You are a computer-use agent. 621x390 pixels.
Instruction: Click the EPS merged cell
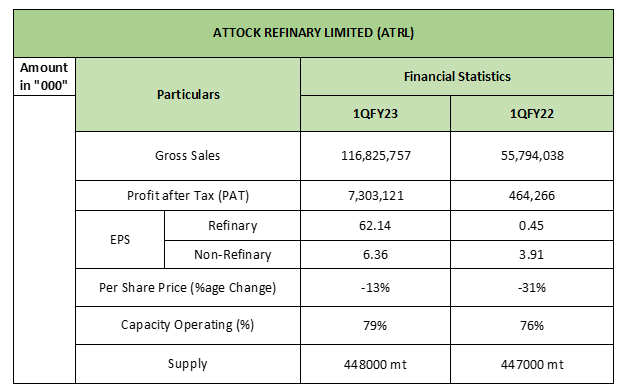coord(120,240)
